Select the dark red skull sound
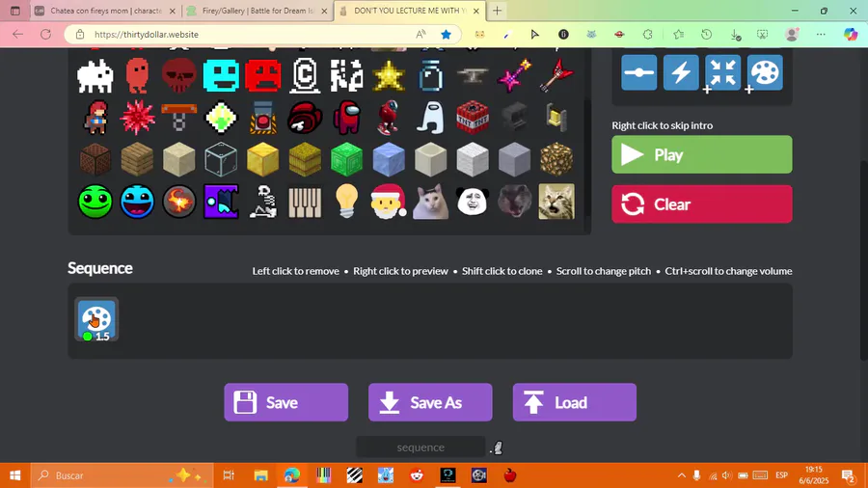Screen dimensions: 868x488 [178, 76]
